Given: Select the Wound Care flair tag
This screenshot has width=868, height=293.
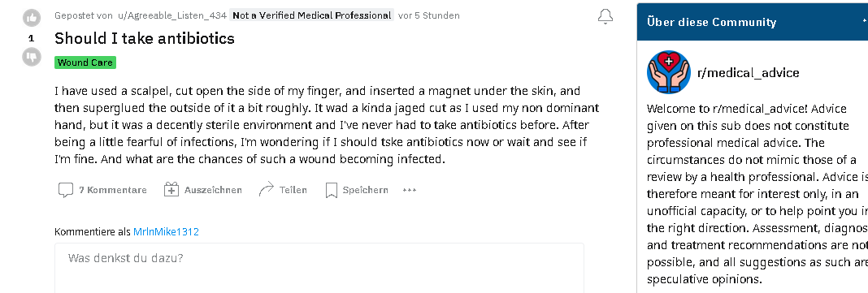Looking at the screenshot, I should pos(85,62).
